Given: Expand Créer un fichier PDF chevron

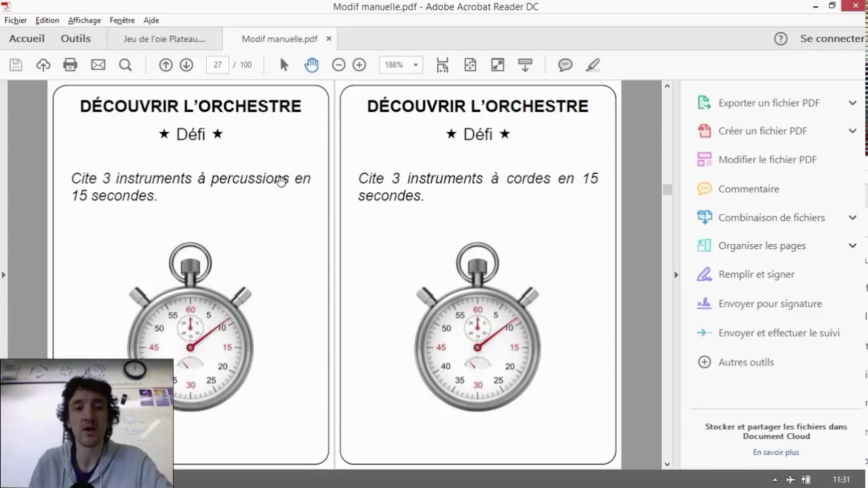Looking at the screenshot, I should tap(852, 131).
